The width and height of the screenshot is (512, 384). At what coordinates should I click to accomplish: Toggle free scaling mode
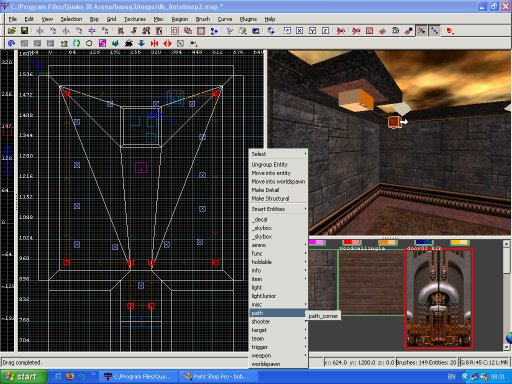287,31
